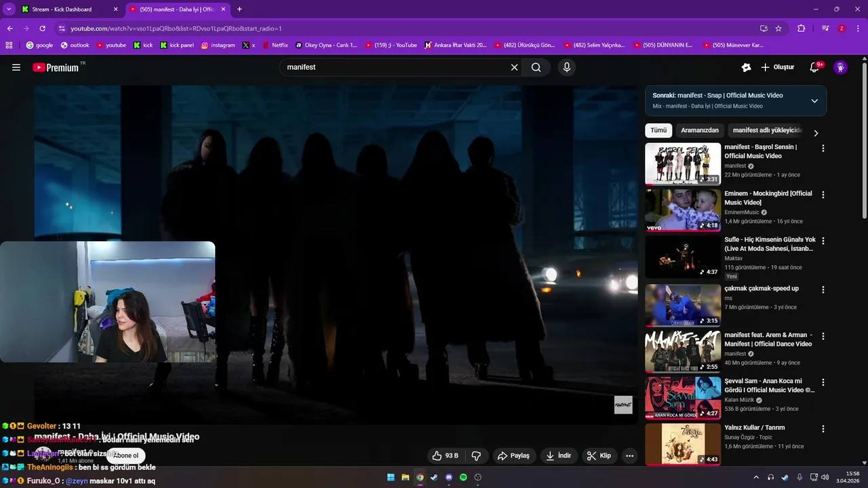Open more actions ellipsis under video
Viewport: 868px width, 488px height.
[x=629, y=455]
